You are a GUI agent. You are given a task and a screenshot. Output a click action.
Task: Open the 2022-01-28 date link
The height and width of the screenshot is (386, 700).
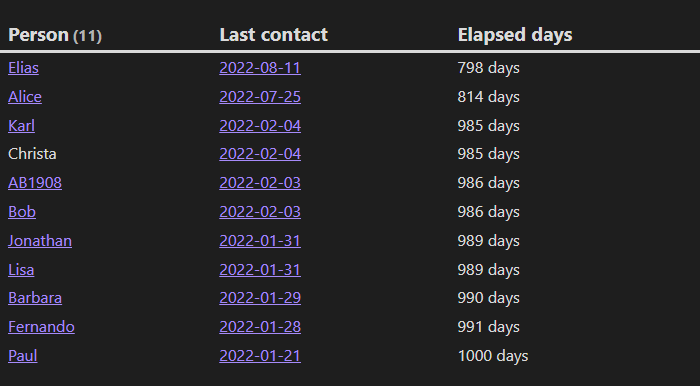point(260,327)
